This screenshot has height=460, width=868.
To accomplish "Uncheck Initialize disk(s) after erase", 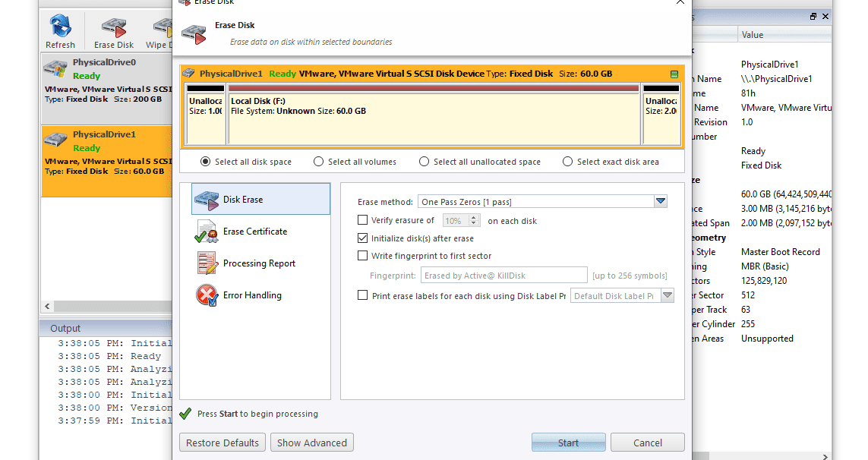I will [362, 238].
